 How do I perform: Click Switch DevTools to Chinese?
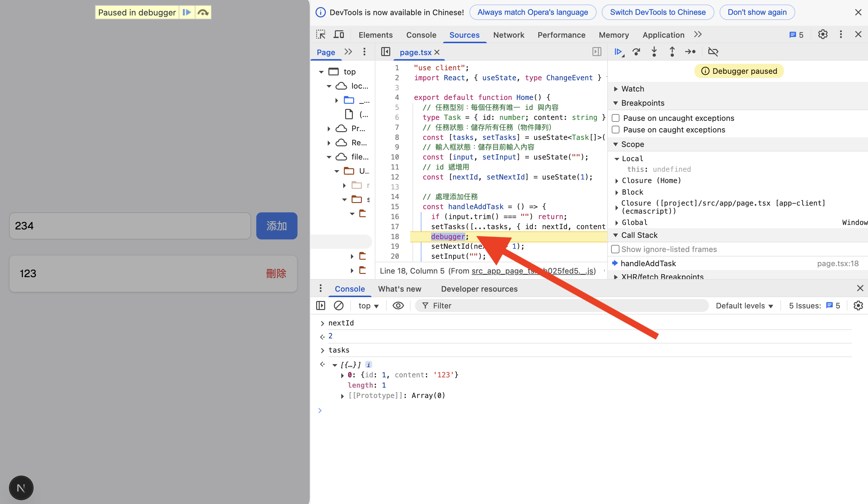[x=658, y=13]
